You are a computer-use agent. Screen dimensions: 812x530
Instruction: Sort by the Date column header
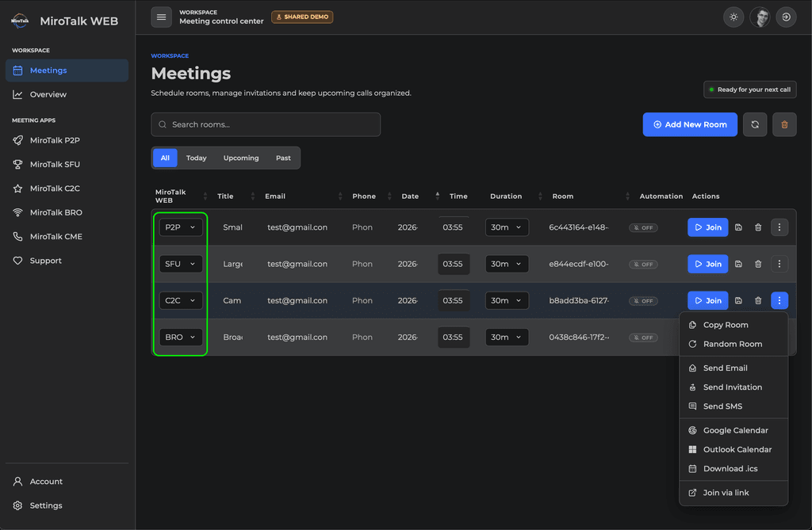coord(410,196)
